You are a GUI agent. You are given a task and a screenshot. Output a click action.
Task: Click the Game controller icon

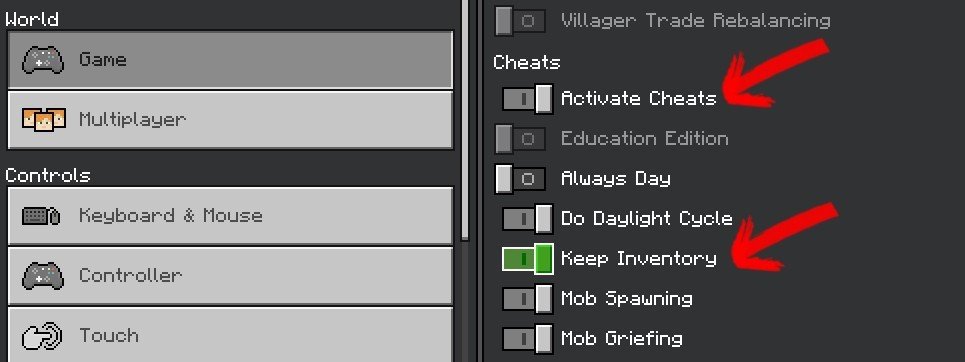point(42,60)
